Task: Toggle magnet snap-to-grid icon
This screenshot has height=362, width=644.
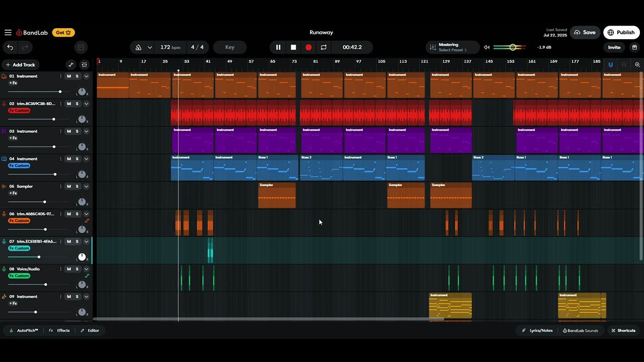Action: (x=611, y=65)
